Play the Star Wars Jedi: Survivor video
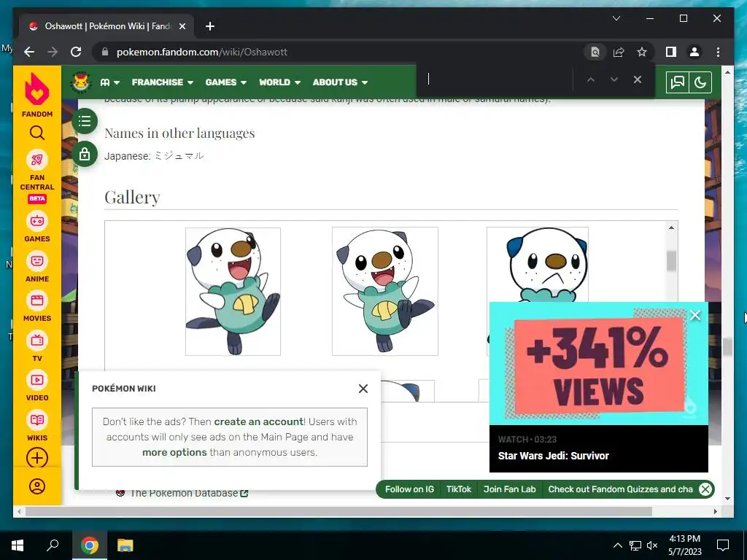 point(599,363)
